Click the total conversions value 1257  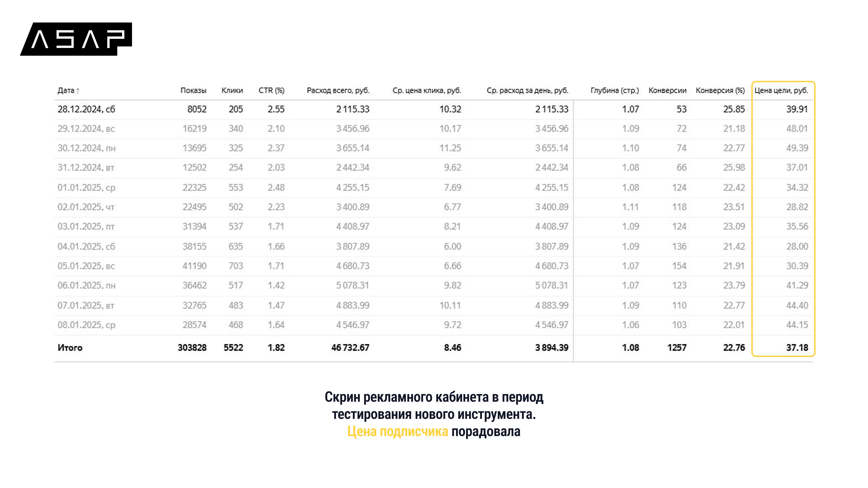pos(677,347)
